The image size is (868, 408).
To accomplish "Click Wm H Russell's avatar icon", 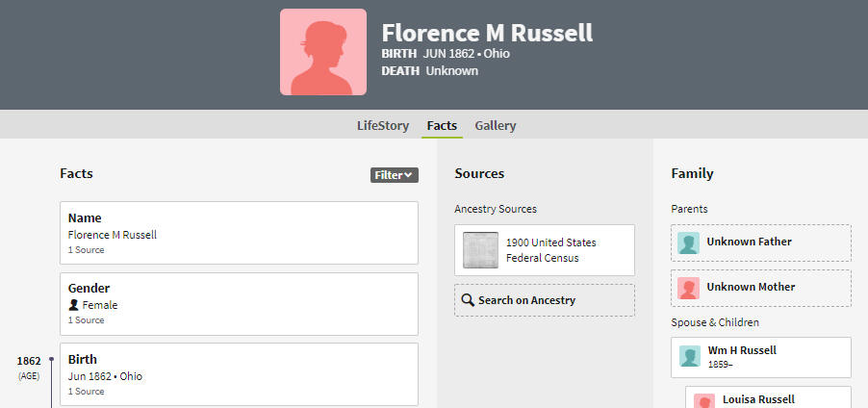I will 690,356.
